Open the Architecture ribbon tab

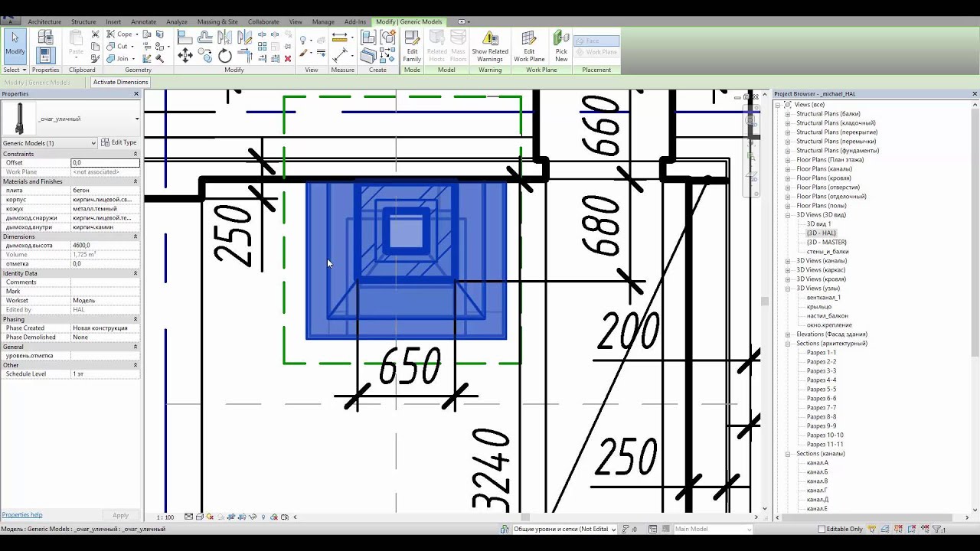tap(44, 21)
